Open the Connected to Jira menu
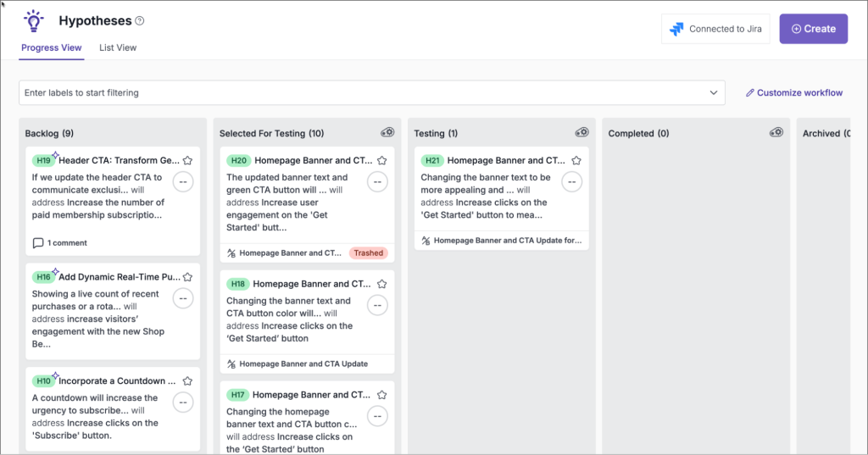Viewport: 868px width, 455px height. [x=715, y=29]
